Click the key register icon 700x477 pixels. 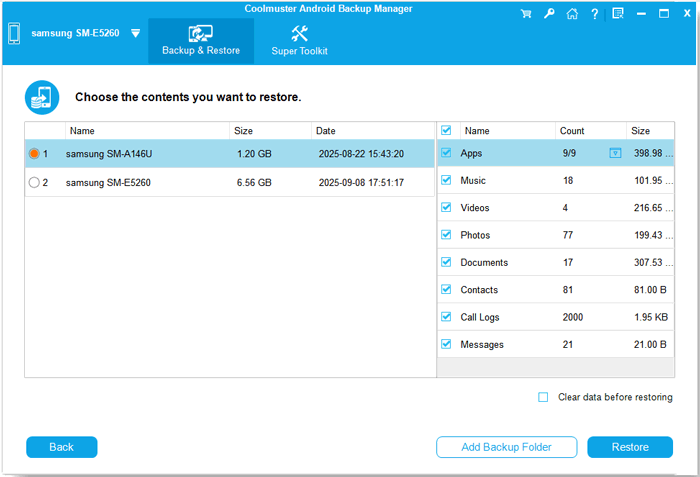pos(549,14)
